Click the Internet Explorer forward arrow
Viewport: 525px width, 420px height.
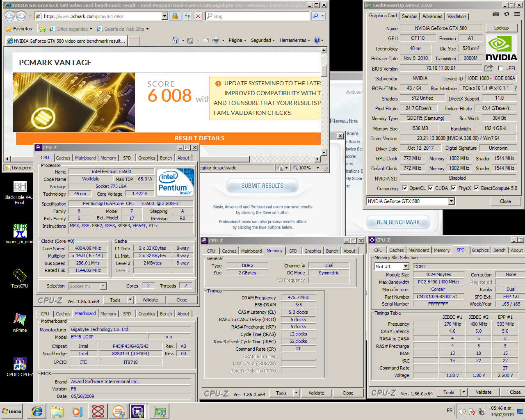coord(21,16)
